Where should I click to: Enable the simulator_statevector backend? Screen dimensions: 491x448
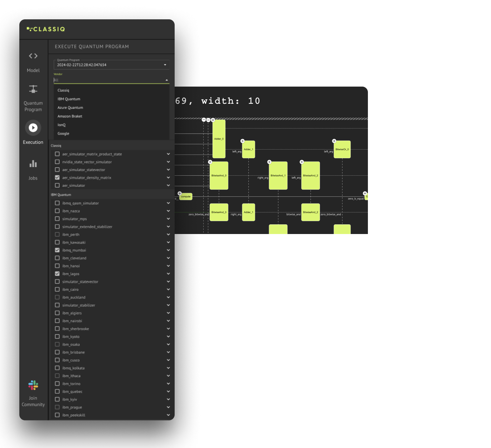(x=57, y=281)
